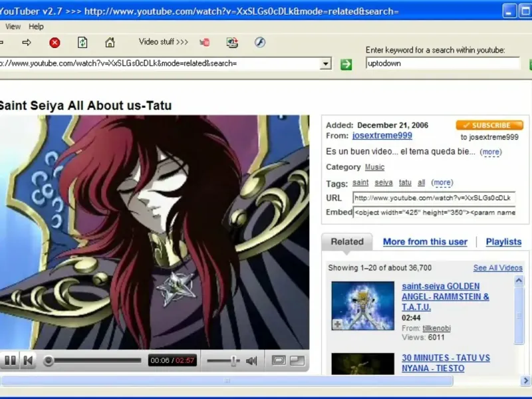Open 30 MINUTES - TATU VS NYANA thumbnail
Image resolution: width=532 pixels, height=399 pixels.
362,364
